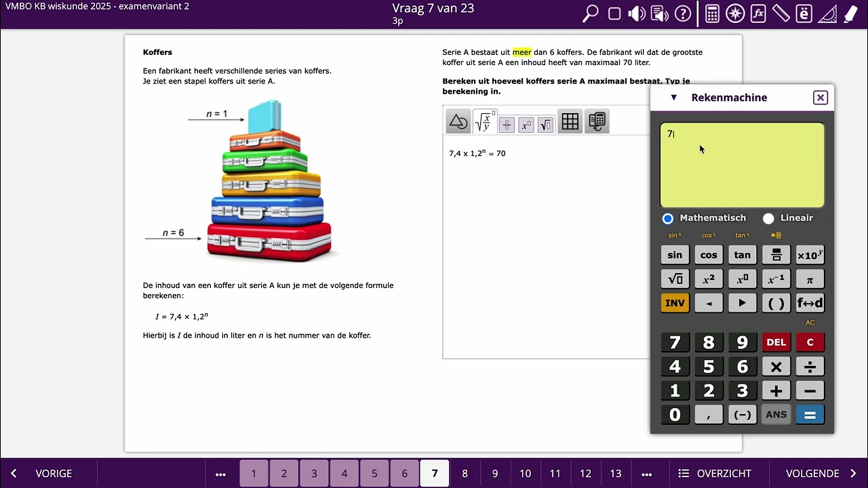Viewport: 868px width, 488px height.
Task: Click the blue equals key
Action: tap(810, 415)
